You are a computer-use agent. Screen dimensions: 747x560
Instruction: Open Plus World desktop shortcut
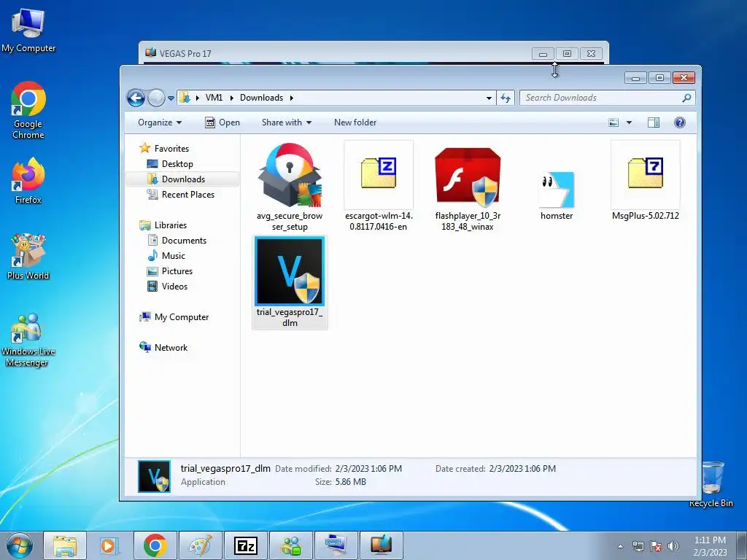(x=28, y=256)
